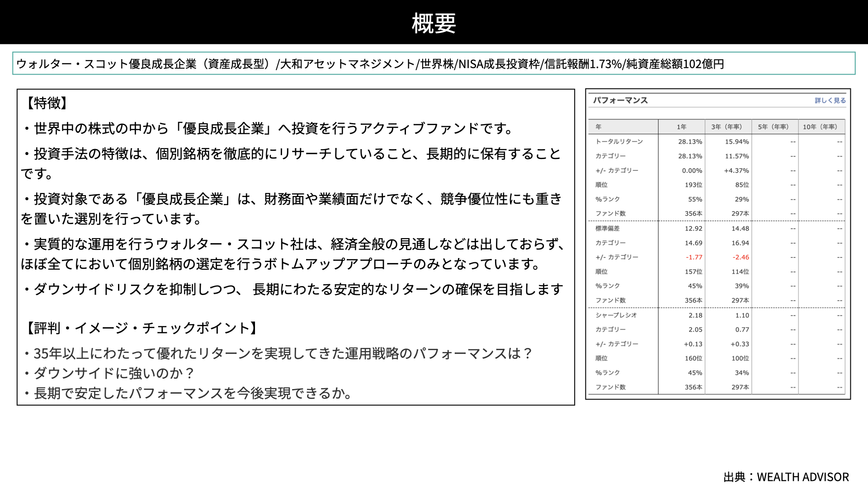The height and width of the screenshot is (488, 868).
Task: Click the 3年（年率） column header
Action: pyautogui.click(x=728, y=127)
